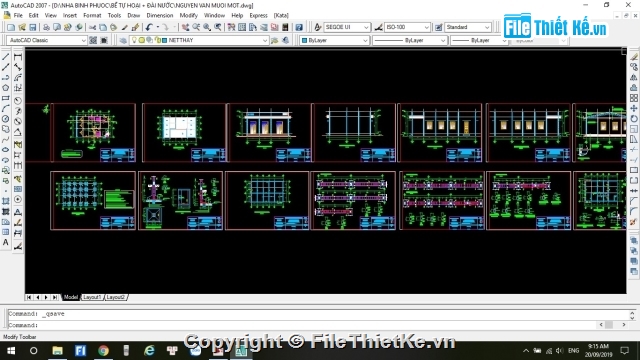Switch to the Layout1 tab
The image size is (640, 360).
[92, 297]
